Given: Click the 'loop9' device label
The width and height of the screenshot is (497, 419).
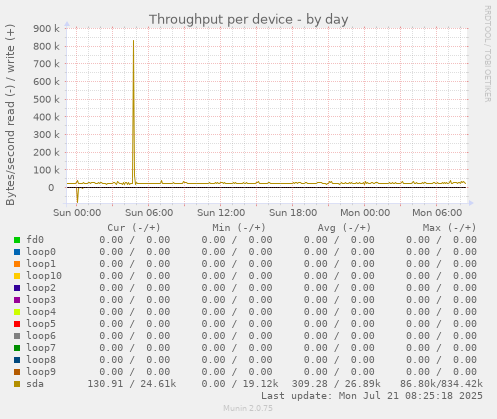Looking at the screenshot, I should pyautogui.click(x=41, y=372).
